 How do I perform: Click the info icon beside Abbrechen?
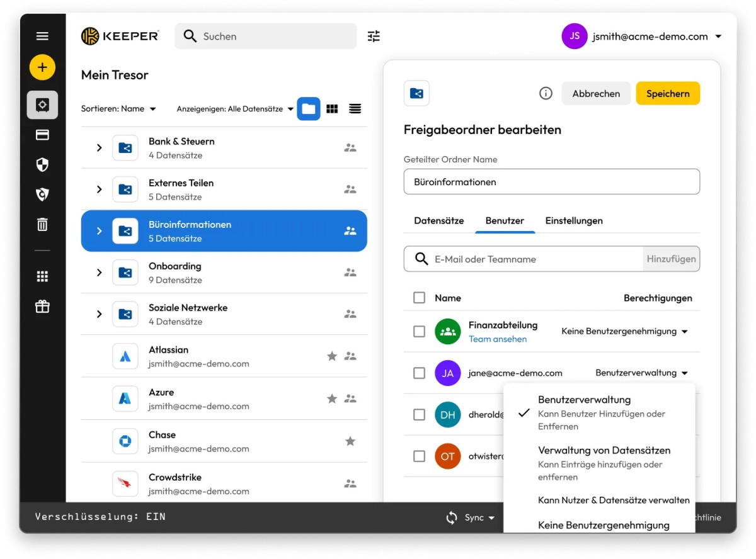tap(546, 93)
